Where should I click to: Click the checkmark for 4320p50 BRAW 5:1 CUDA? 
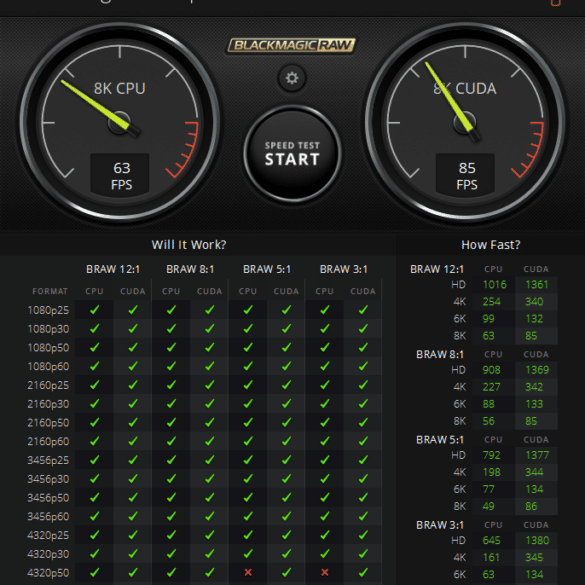coord(286,572)
